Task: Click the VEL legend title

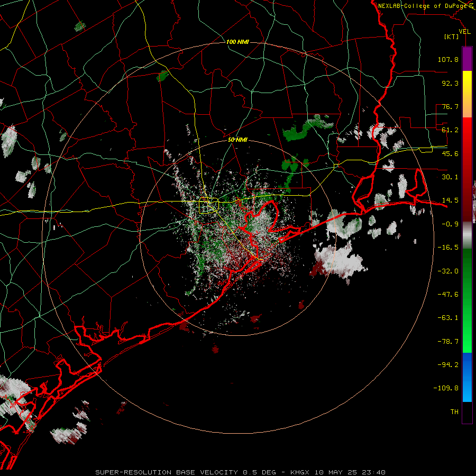Action: [x=464, y=32]
